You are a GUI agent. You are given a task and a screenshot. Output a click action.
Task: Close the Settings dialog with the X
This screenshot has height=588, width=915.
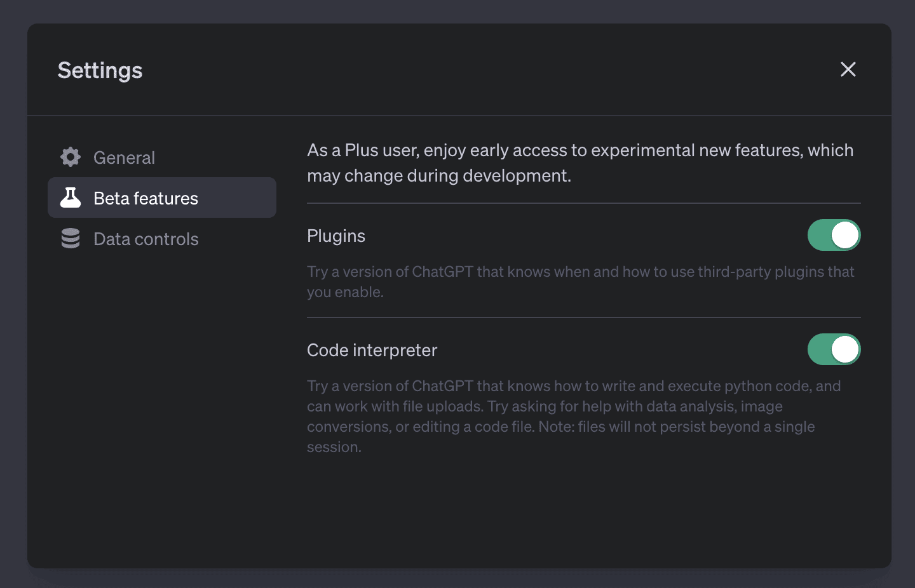(848, 69)
